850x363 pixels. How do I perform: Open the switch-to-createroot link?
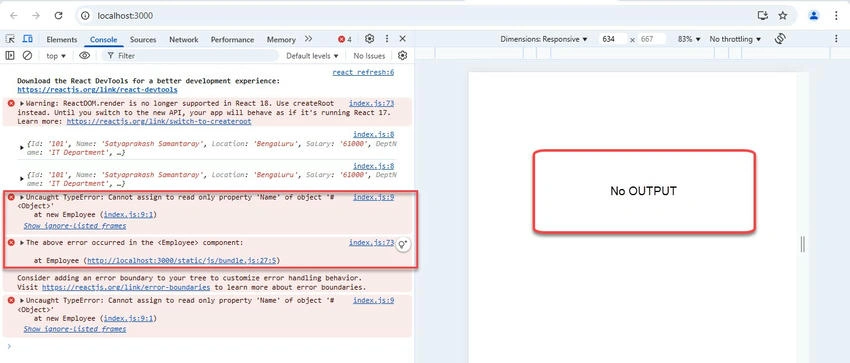tap(159, 122)
